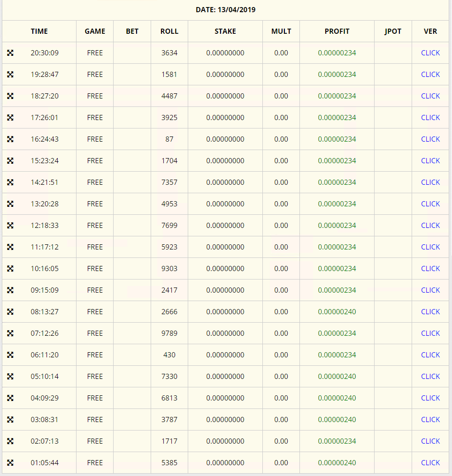This screenshot has width=452, height=476.
Task: Verify the roll 4487 via CLICK link
Action: tap(430, 96)
